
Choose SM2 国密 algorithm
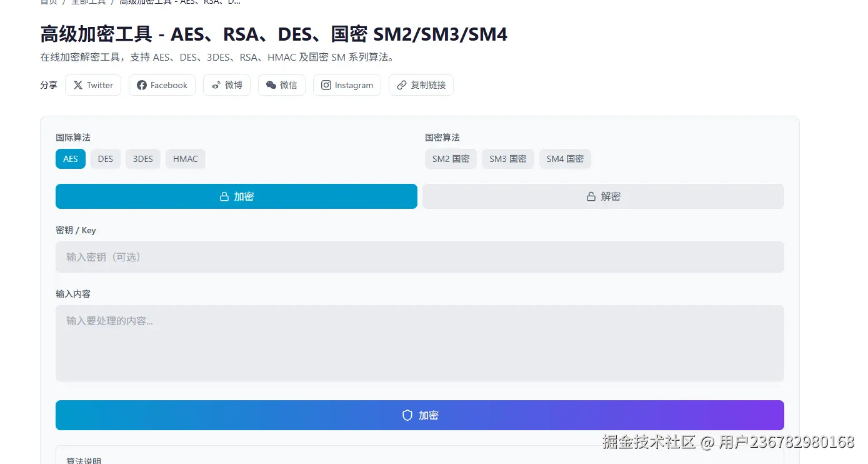point(451,159)
